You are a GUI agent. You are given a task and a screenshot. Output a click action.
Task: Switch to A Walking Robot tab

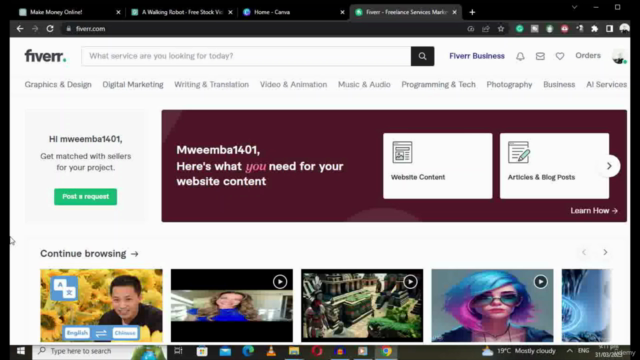(x=182, y=12)
